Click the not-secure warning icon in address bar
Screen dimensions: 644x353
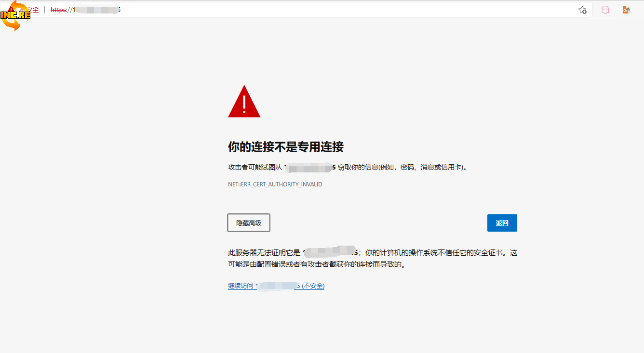[x=11, y=9]
